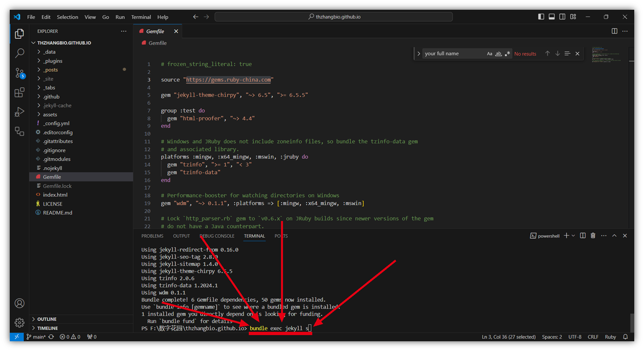
Task: Open notifications via the bell icon
Action: pos(625,337)
